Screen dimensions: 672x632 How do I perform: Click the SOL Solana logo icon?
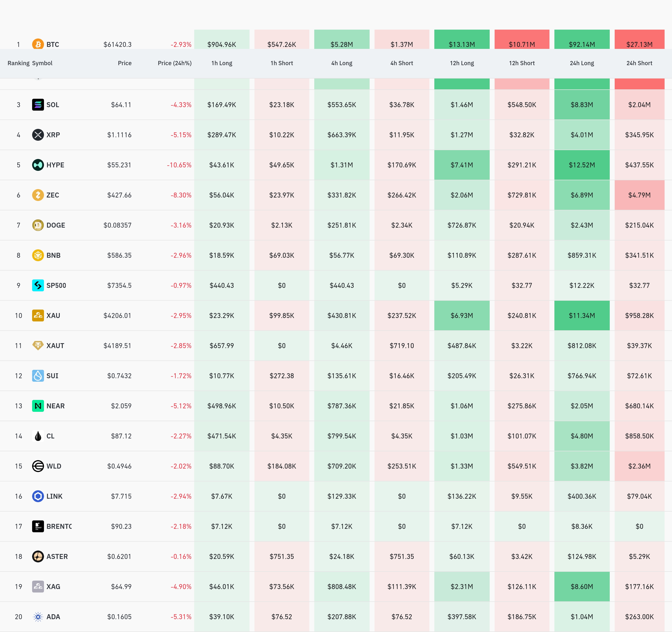[38, 105]
